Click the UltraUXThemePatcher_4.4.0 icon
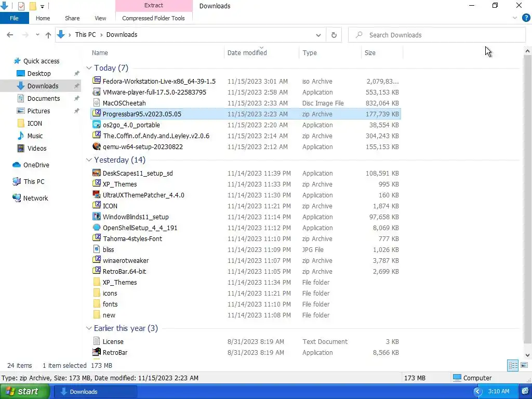The height and width of the screenshot is (399, 532). click(x=97, y=194)
